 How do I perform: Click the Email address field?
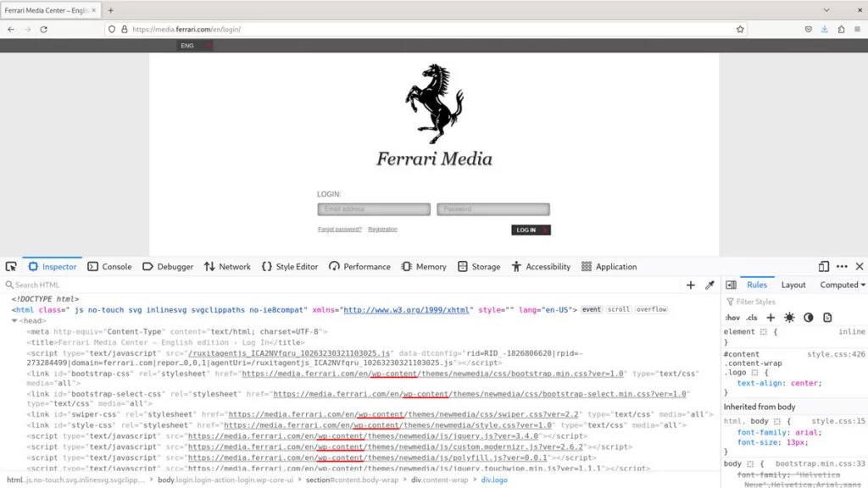(374, 209)
